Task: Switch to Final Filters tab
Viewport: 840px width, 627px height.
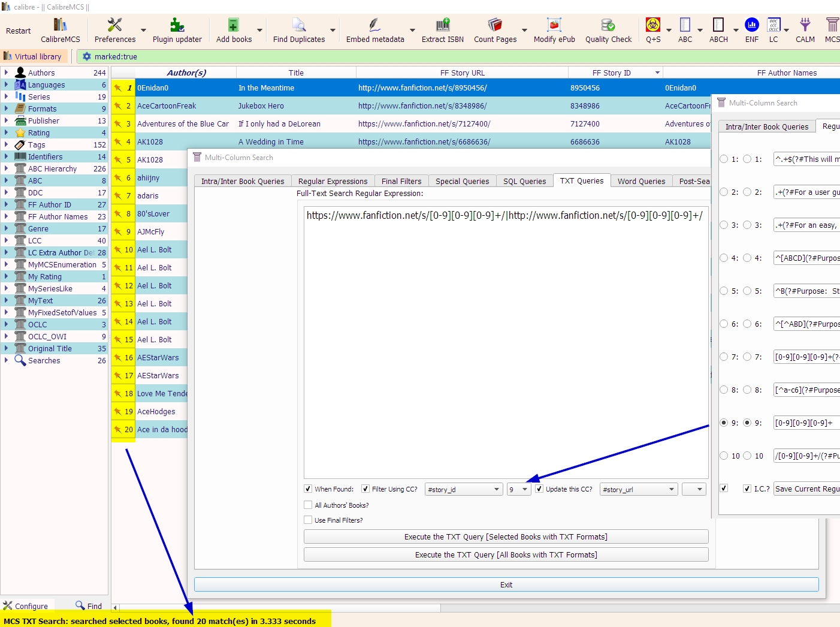Action: click(x=401, y=181)
